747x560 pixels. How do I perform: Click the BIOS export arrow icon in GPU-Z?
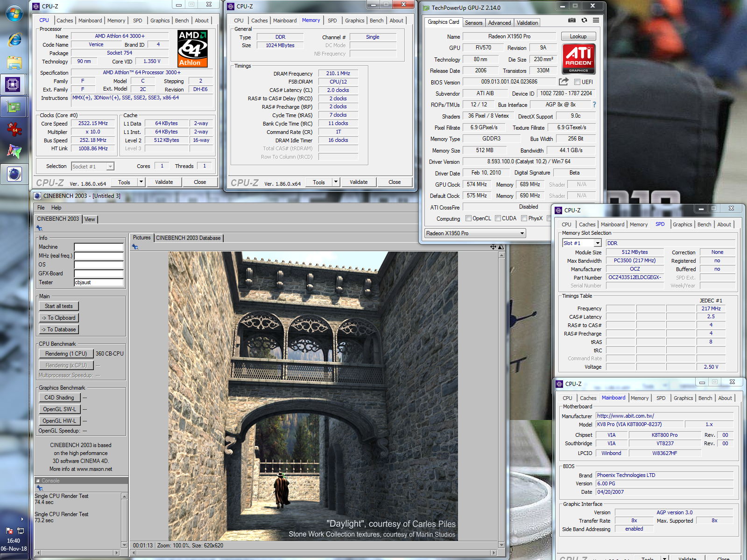564,82
